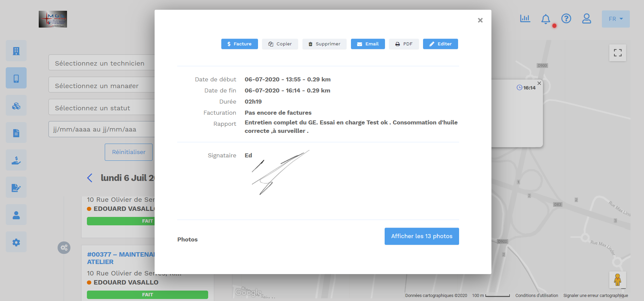644x301 pixels.
Task: Export the report as PDF
Action: click(404, 44)
